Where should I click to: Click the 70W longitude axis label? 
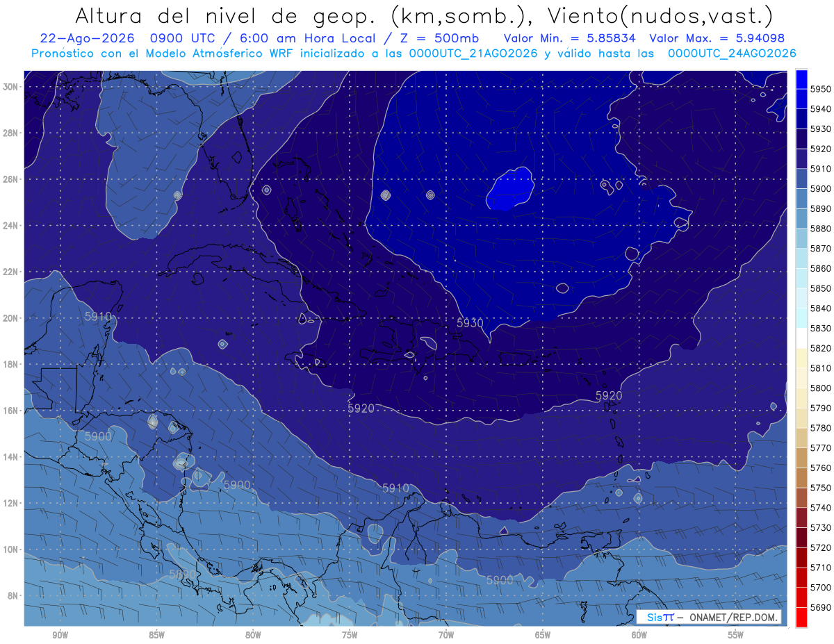(446, 635)
